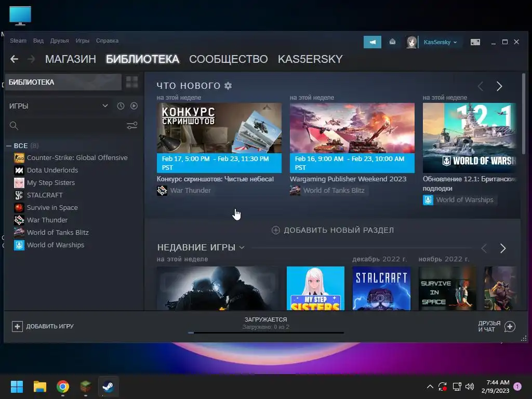This screenshot has height=399, width=532.
Task: Open the Справка menu
Action: tap(107, 41)
